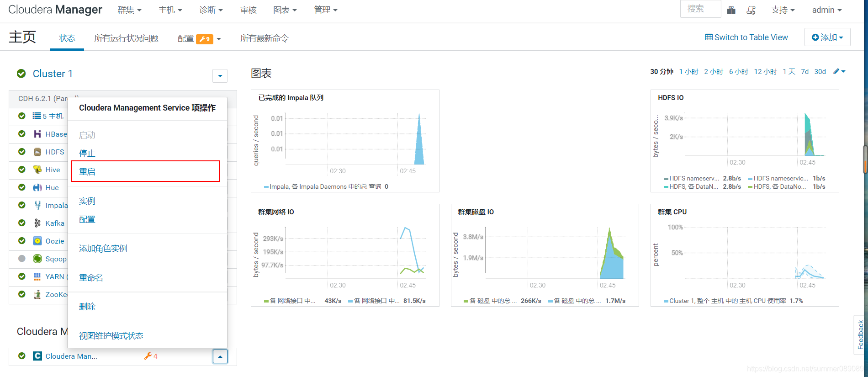This screenshot has width=868, height=377.
Task: Click the ZooKeeper service icon
Action: coord(37,294)
